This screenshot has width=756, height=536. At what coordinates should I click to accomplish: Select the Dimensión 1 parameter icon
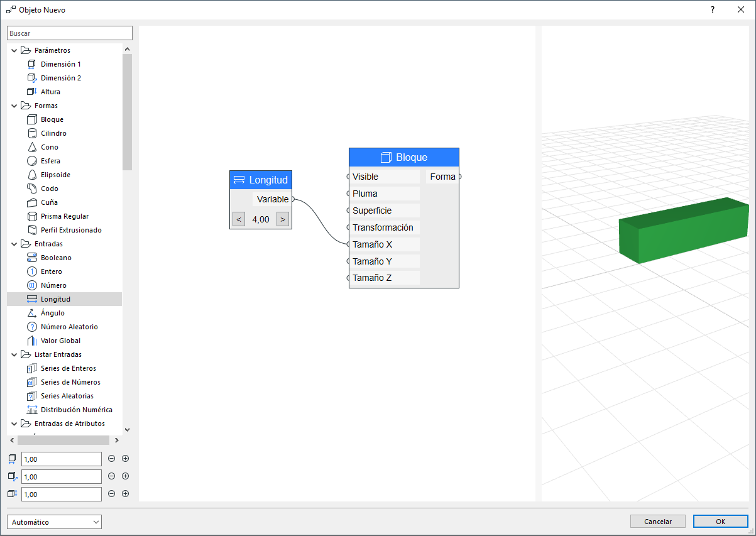[x=33, y=64]
